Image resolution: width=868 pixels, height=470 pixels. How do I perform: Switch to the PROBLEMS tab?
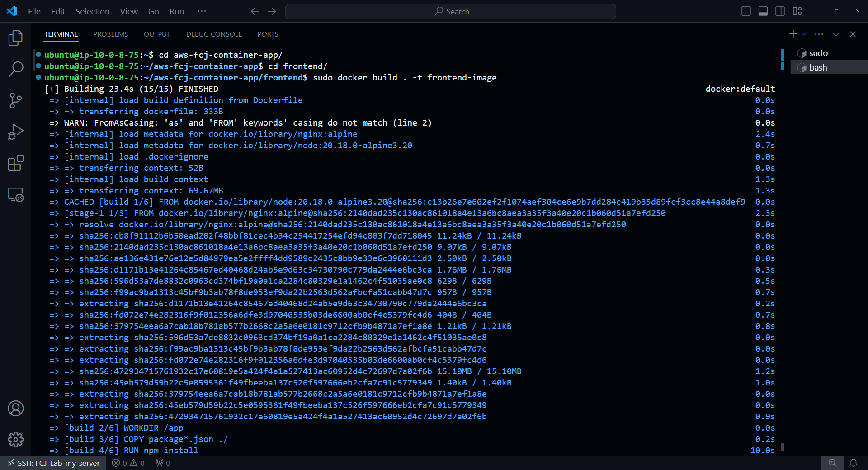tap(111, 34)
